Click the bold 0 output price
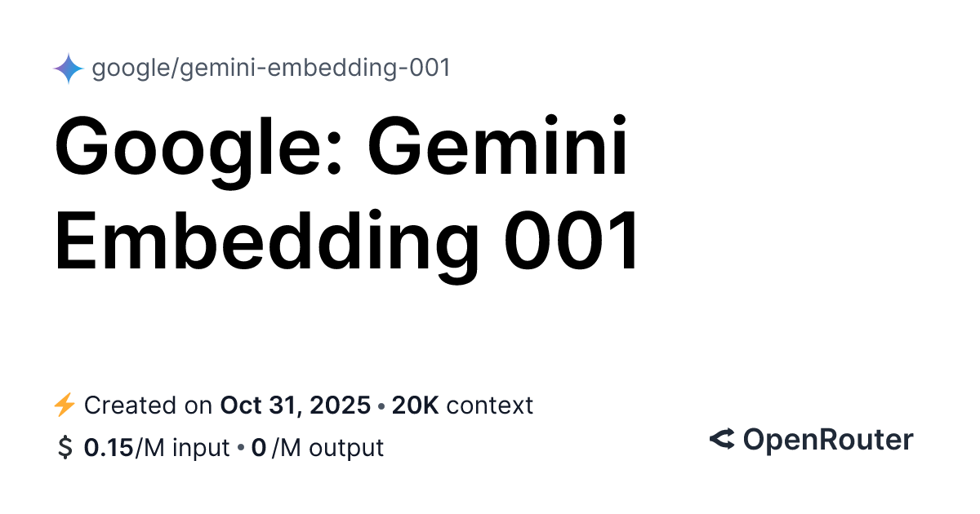The width and height of the screenshot is (980, 514). pyautogui.click(x=259, y=448)
